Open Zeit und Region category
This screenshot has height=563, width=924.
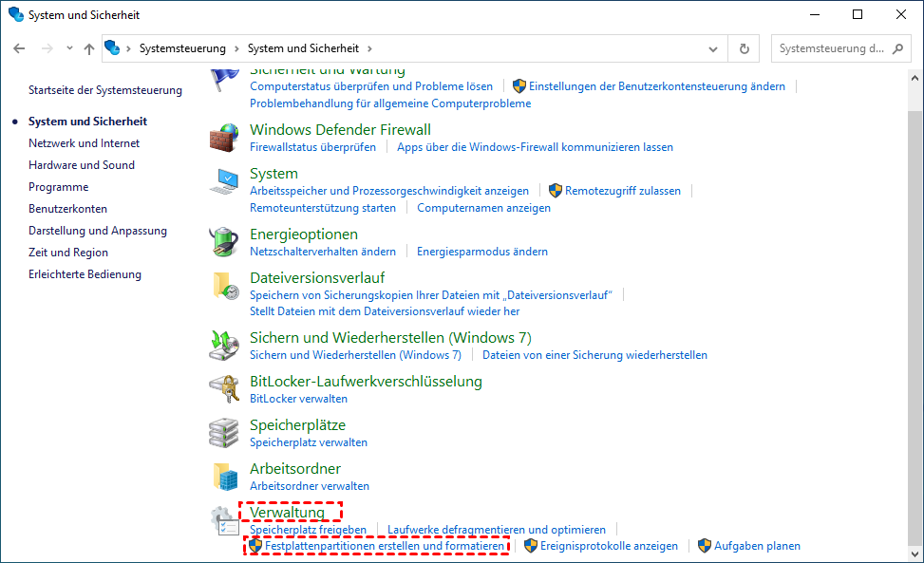coord(68,252)
